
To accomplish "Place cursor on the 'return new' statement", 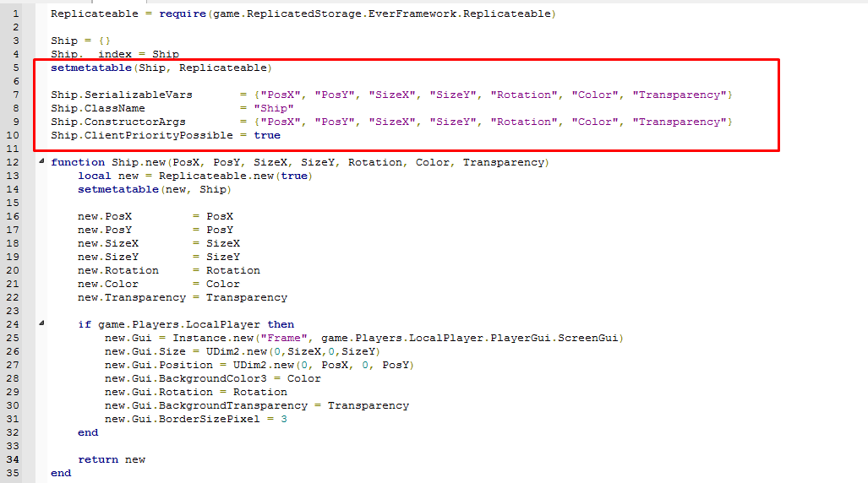I will (x=112, y=459).
